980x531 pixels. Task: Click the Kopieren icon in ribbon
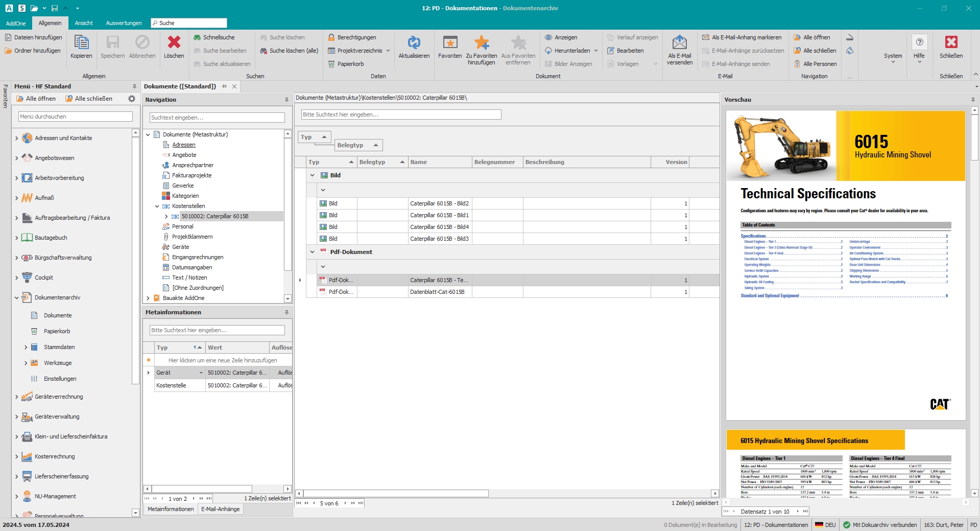[81, 42]
